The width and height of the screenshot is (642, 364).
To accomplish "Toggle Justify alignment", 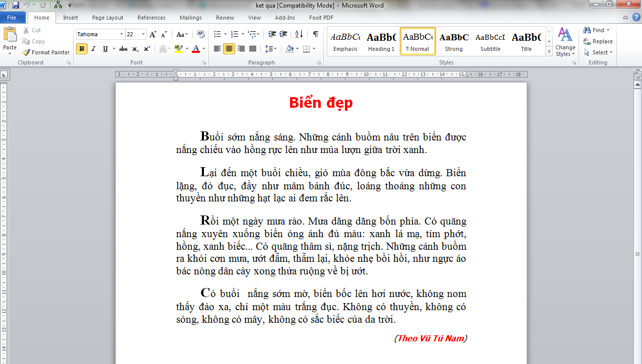I will tap(253, 49).
